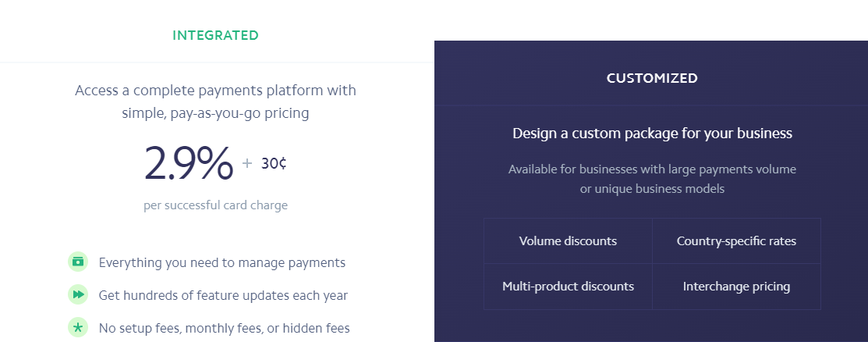Image resolution: width=868 pixels, height=342 pixels.
Task: Click the 'per successful card charge' caption
Action: tap(215, 205)
